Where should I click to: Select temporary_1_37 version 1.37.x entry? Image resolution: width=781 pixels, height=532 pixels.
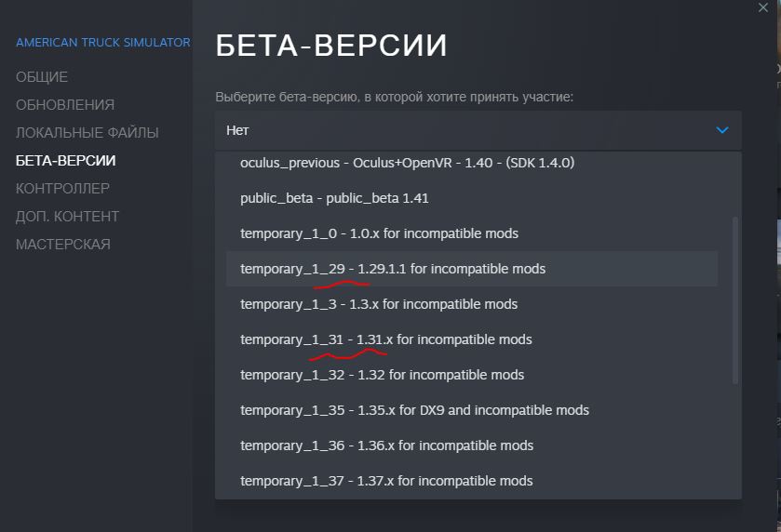[x=472, y=481]
